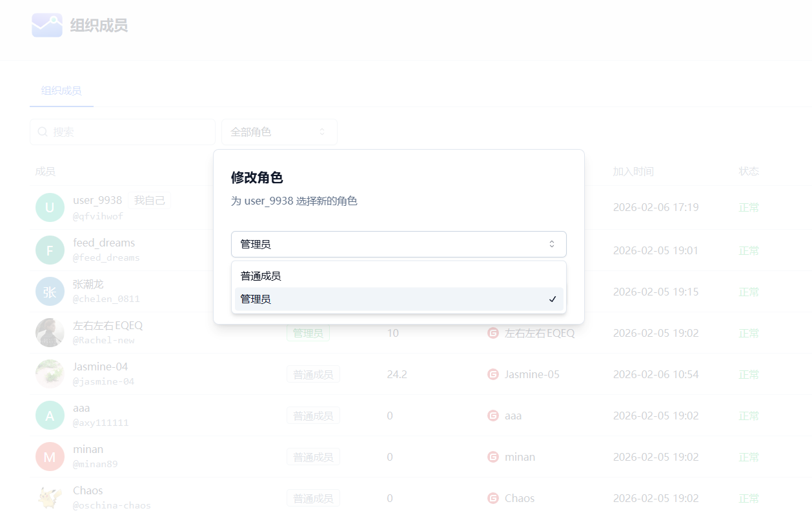Viewport: 812px width, 513px height.
Task: Click the handle @chelen_0811
Action: click(x=106, y=299)
